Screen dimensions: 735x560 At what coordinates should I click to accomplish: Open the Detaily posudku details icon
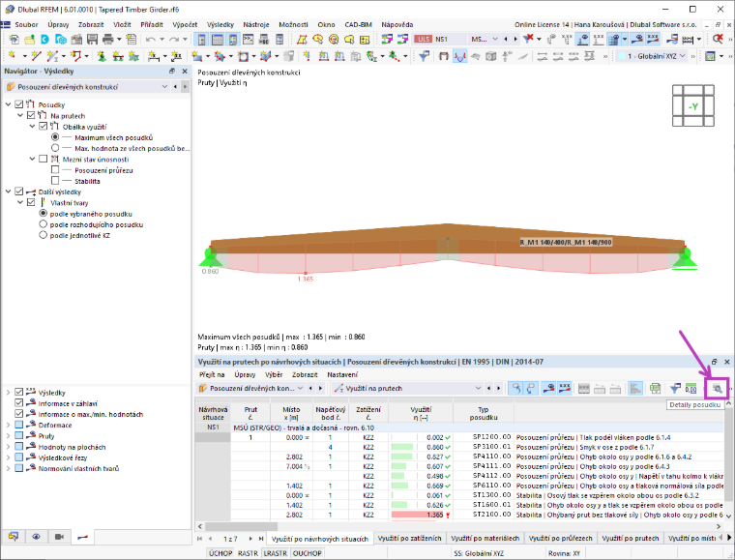[717, 389]
